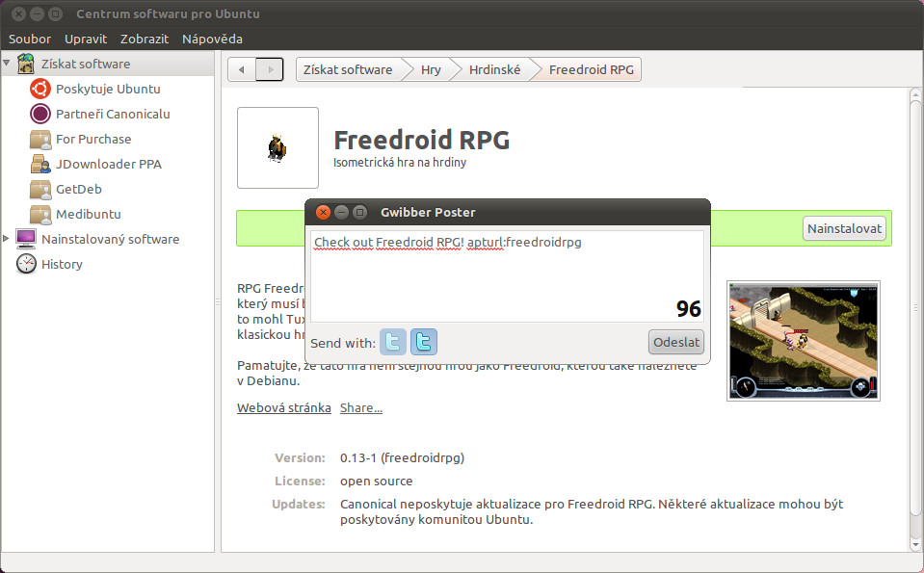Send the post with the Odeslat button
Screen dimensions: 924x573
[x=676, y=342]
